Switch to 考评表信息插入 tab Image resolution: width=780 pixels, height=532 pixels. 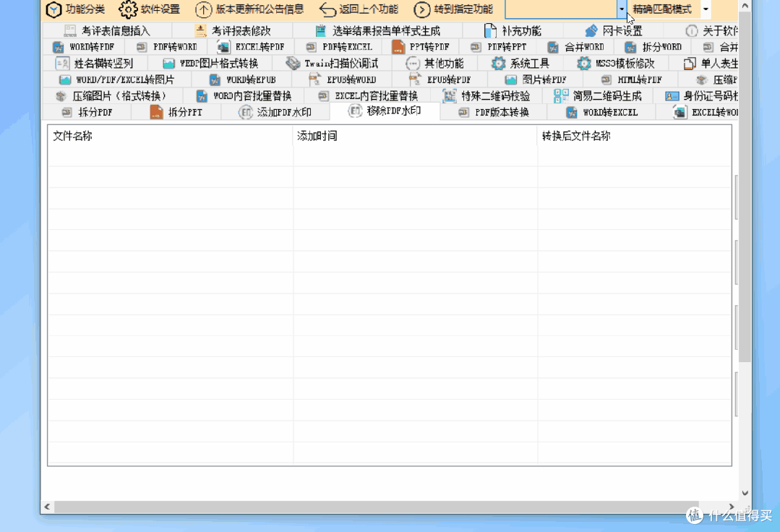pos(107,31)
